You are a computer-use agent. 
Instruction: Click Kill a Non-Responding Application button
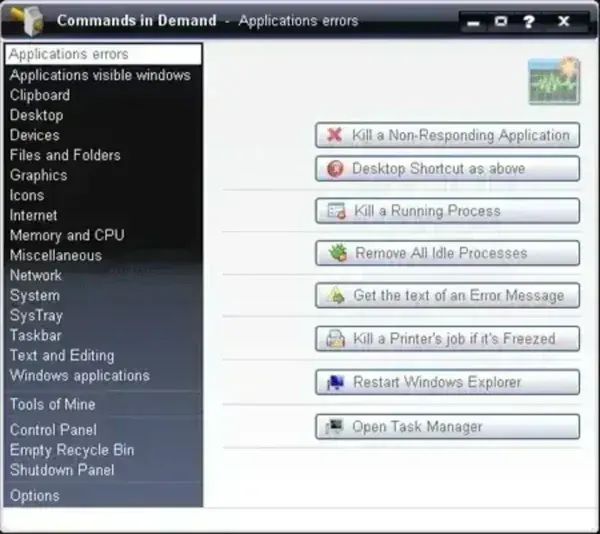pyautogui.click(x=447, y=135)
